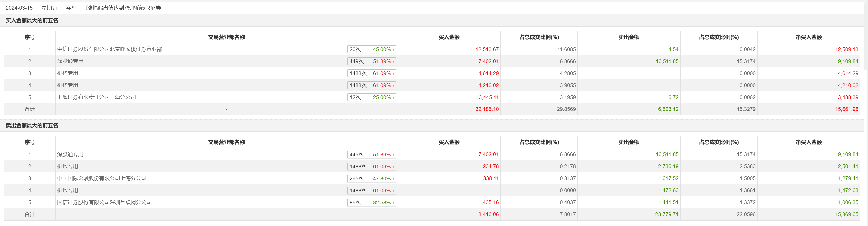The image size is (868, 226).
Task: Open 上海证券有限责任公司上海分公司 link
Action: click(96, 97)
